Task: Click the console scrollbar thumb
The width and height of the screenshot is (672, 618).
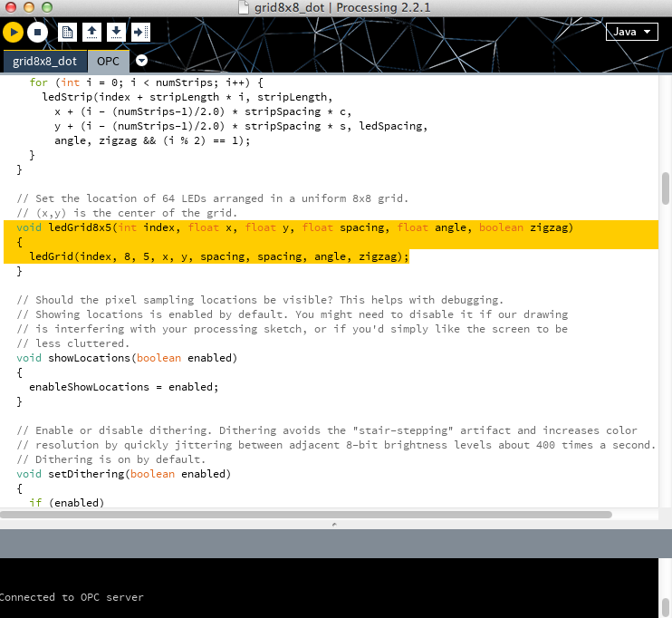Action: (665, 607)
